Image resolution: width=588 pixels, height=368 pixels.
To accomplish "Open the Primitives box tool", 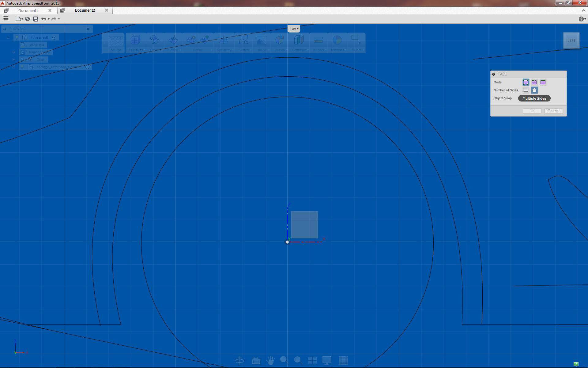I will [136, 40].
